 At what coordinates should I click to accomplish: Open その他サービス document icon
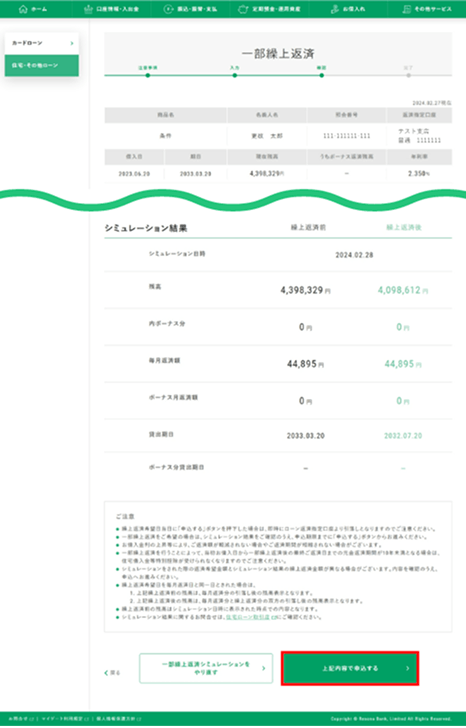pyautogui.click(x=407, y=9)
